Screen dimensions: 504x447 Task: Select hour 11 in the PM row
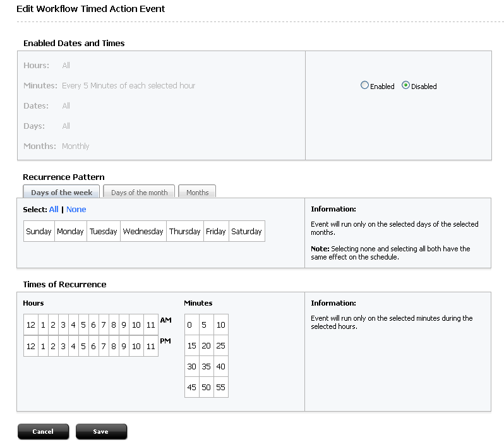click(151, 346)
